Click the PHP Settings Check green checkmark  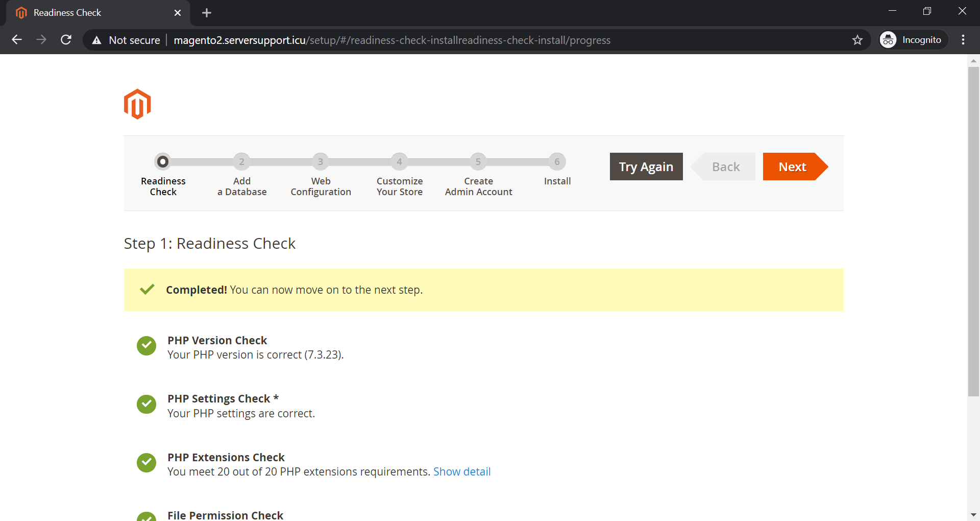[146, 405]
